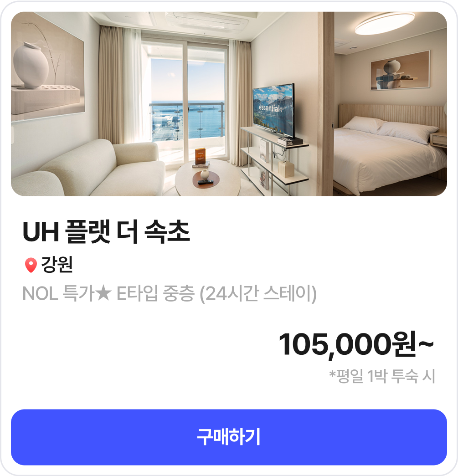Click the 강원 location label

tap(57, 264)
